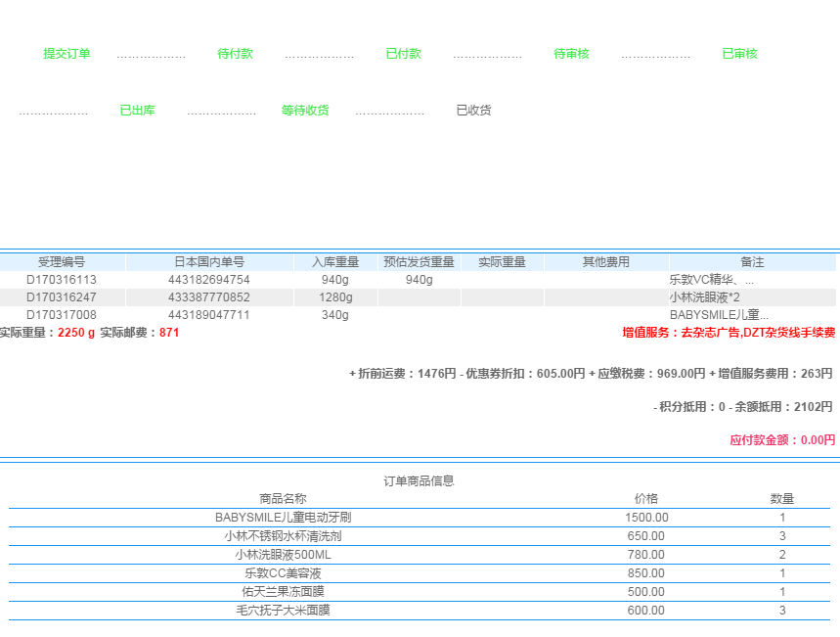
Task: Select product BABYSMILE儿童电动牙刷
Action: (x=283, y=518)
